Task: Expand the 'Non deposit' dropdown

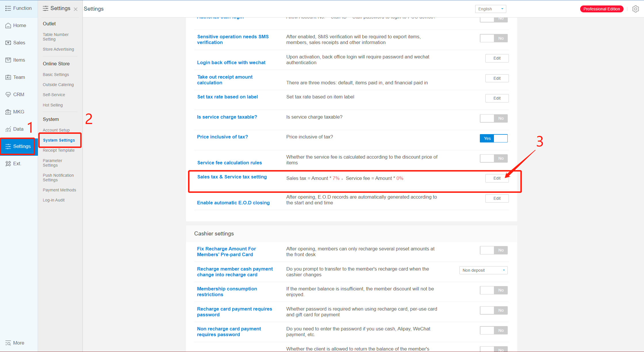Action: click(483, 270)
